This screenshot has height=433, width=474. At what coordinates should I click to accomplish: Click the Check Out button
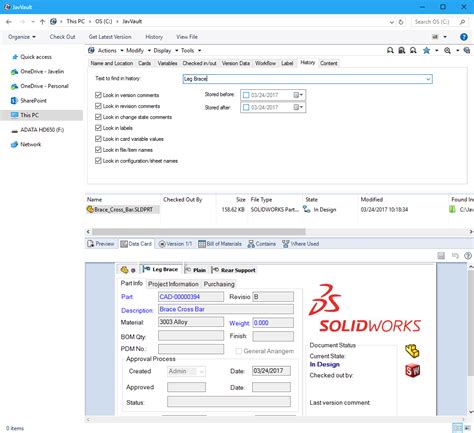(x=62, y=37)
